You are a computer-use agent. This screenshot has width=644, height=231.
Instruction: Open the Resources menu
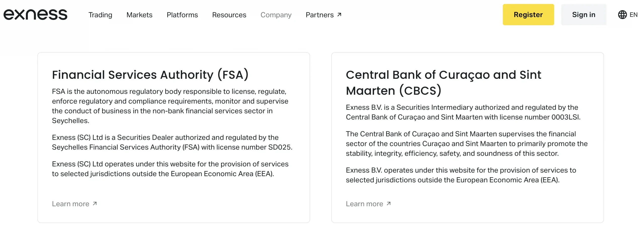[229, 15]
